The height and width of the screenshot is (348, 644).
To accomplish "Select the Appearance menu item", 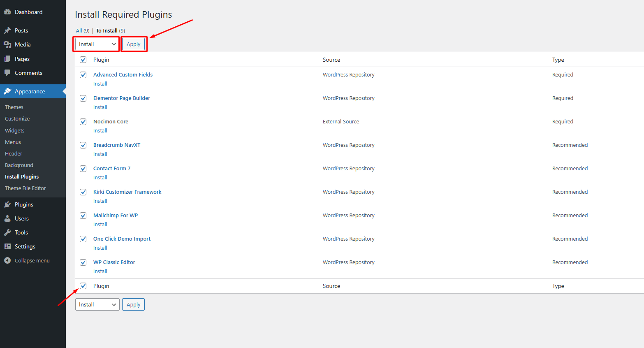I will (x=33, y=91).
